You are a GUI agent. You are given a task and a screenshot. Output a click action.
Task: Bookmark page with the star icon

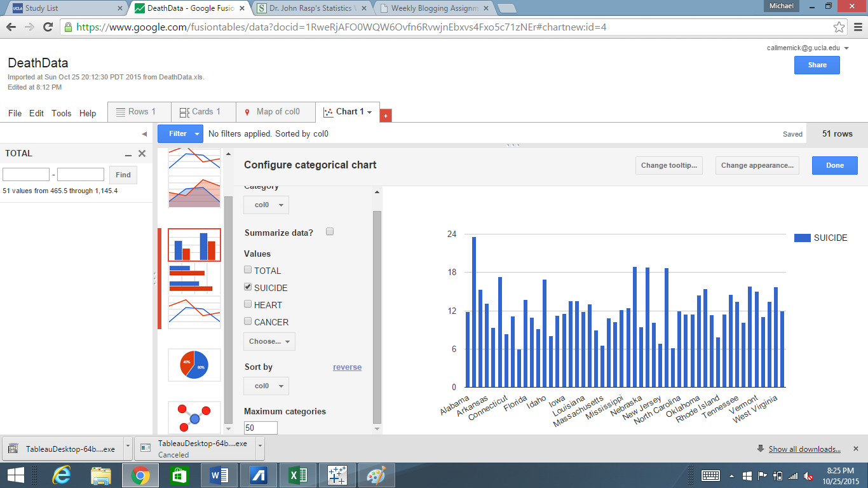tap(839, 27)
